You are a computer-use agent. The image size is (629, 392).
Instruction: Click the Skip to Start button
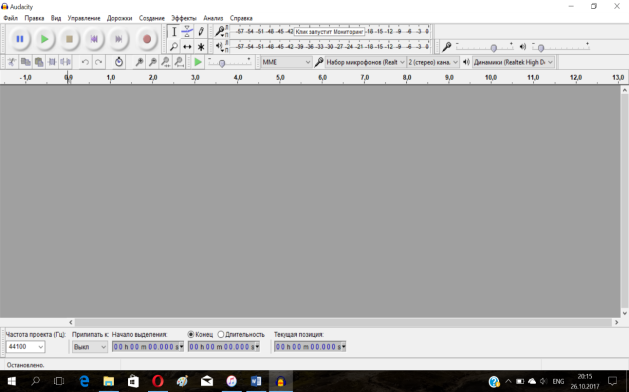pyautogui.click(x=94, y=39)
